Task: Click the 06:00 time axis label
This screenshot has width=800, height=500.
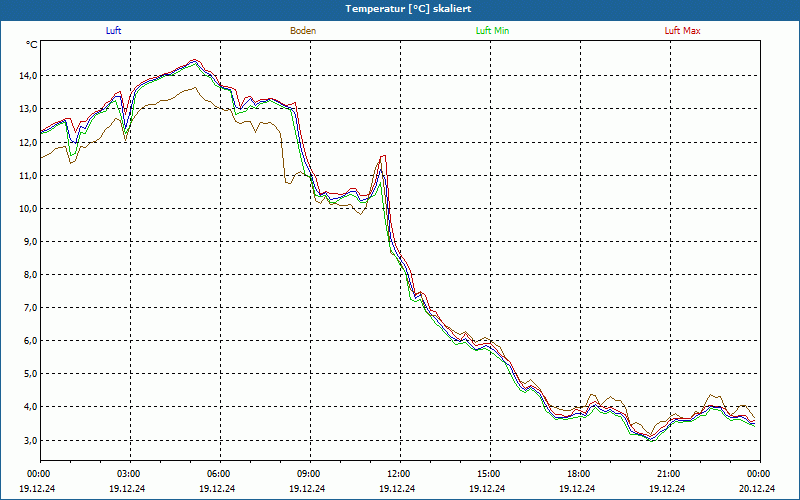Action: tap(220, 474)
